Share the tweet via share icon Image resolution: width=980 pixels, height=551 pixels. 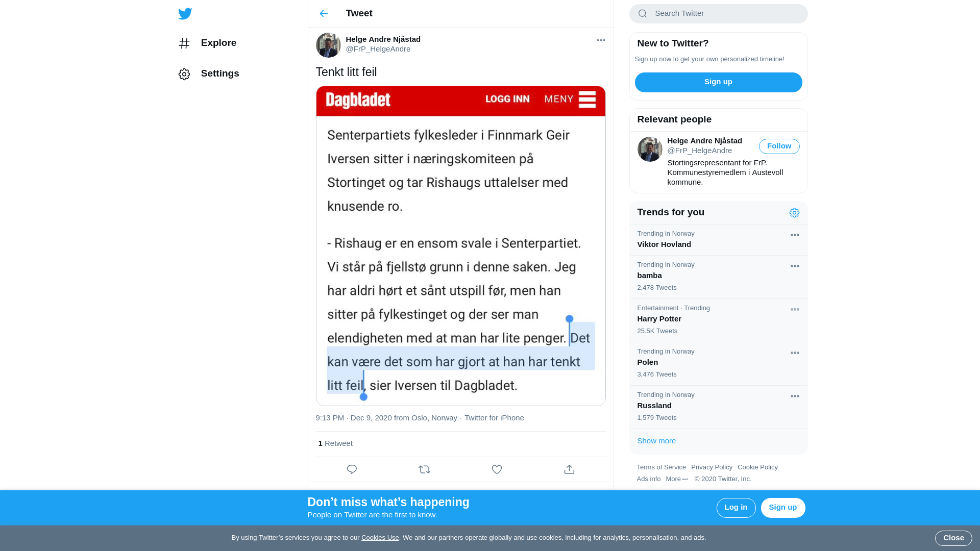click(x=569, y=469)
